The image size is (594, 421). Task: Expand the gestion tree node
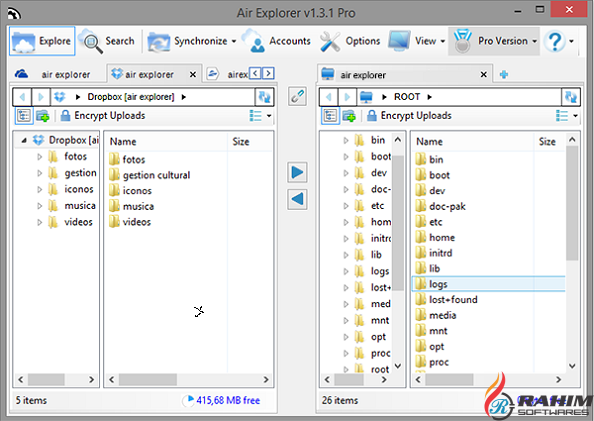click(39, 173)
